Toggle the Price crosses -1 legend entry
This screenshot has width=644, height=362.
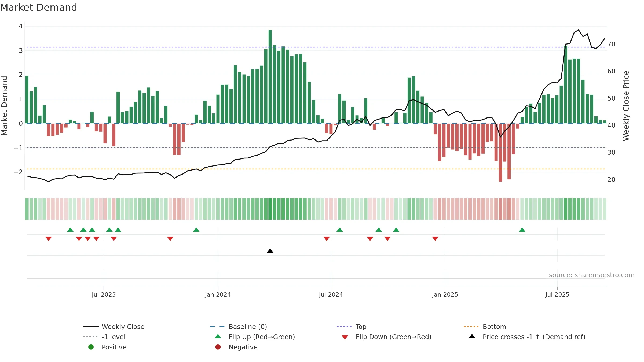coord(527,337)
